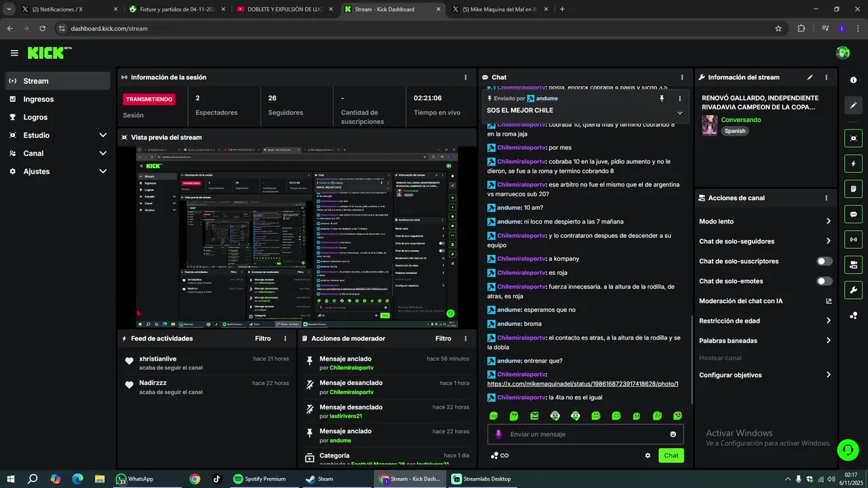Open options menu of Acciones de canal panel

pos(826,198)
